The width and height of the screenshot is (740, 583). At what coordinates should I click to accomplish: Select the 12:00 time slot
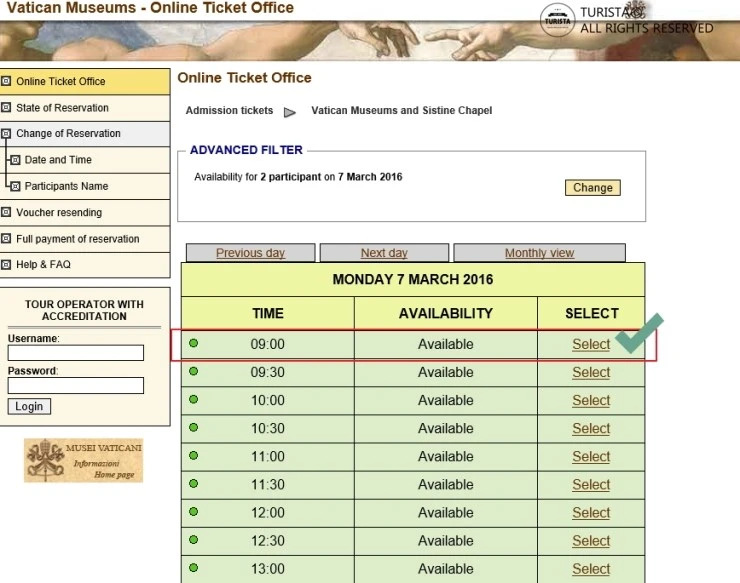coord(591,513)
